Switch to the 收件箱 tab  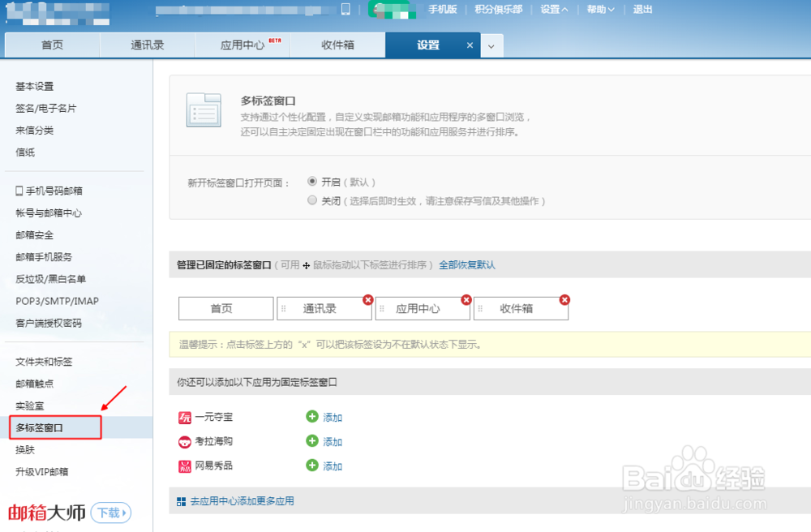(337, 45)
